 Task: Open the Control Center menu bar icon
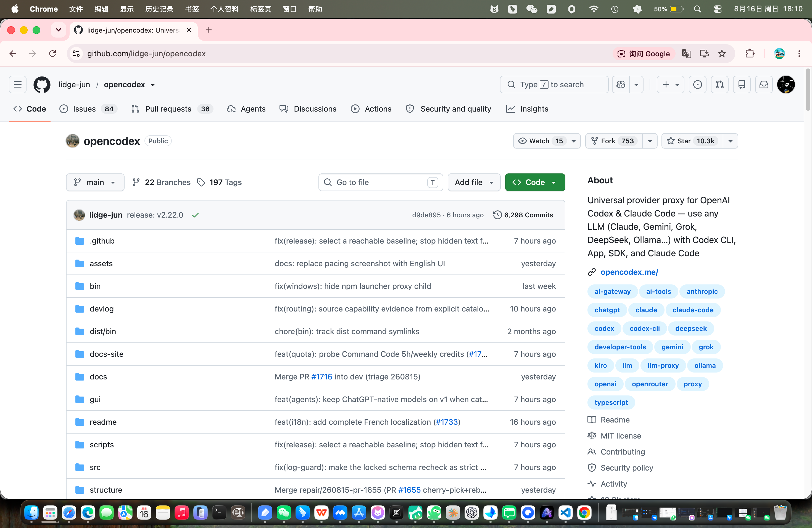(718, 9)
